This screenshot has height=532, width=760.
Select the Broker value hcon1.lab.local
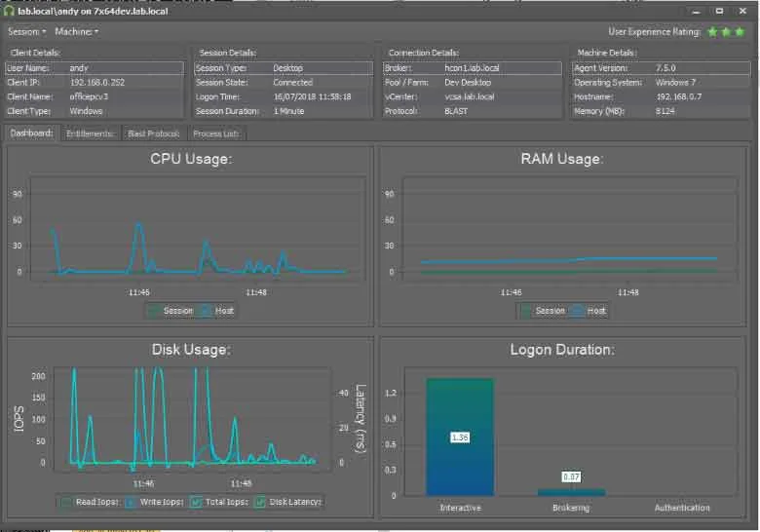[x=472, y=68]
